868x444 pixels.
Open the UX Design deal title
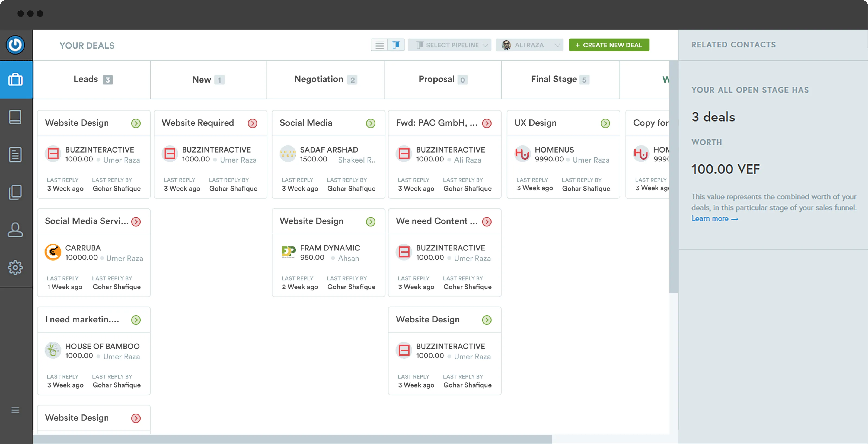[535, 123]
